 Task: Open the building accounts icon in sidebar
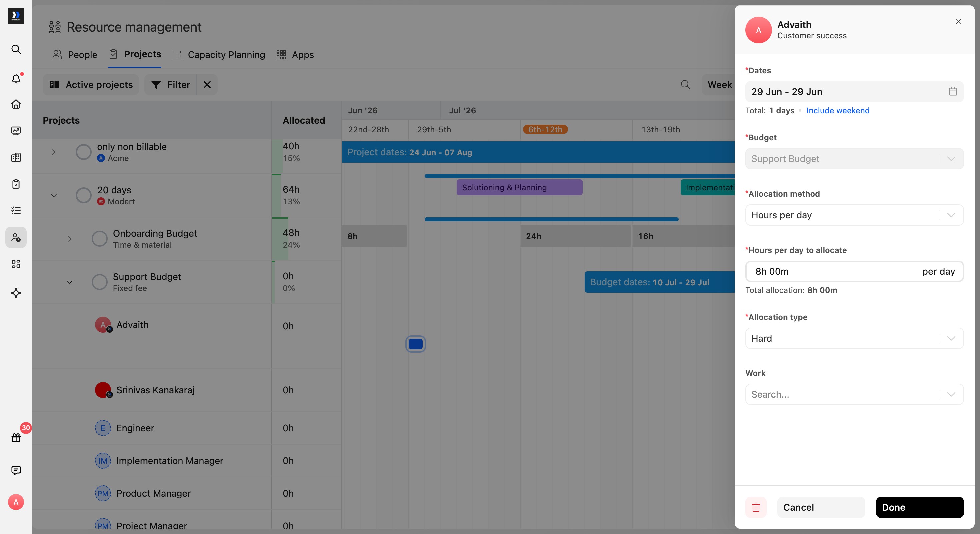tap(16, 157)
